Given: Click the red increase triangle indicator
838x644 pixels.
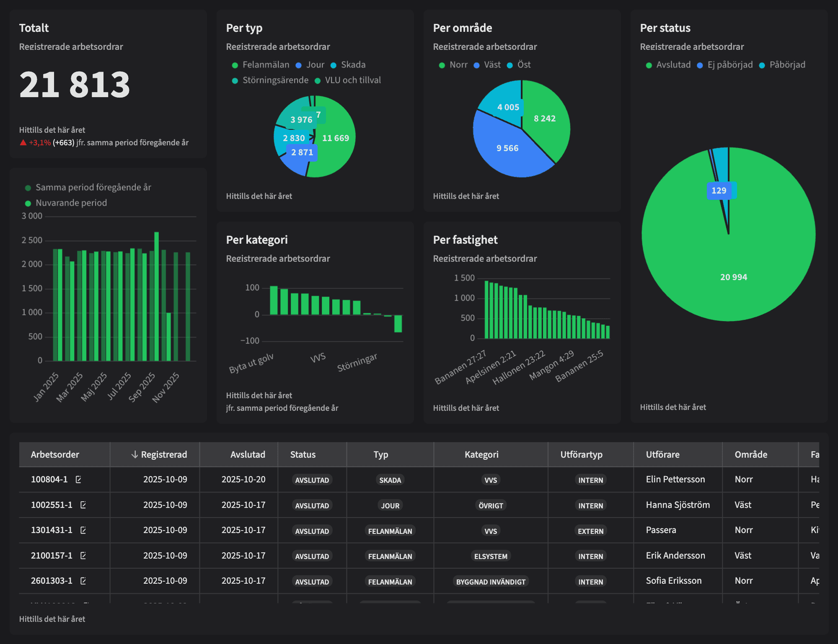Looking at the screenshot, I should coord(23,143).
